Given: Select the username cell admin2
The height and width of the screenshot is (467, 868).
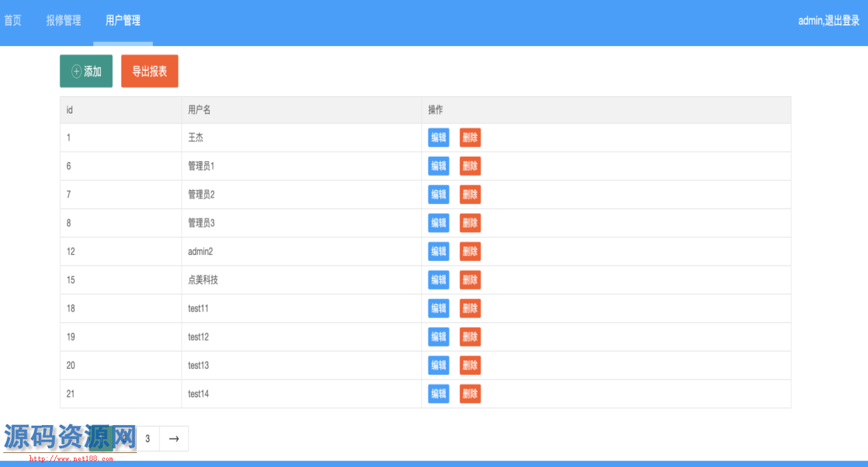Looking at the screenshot, I should [x=301, y=252].
